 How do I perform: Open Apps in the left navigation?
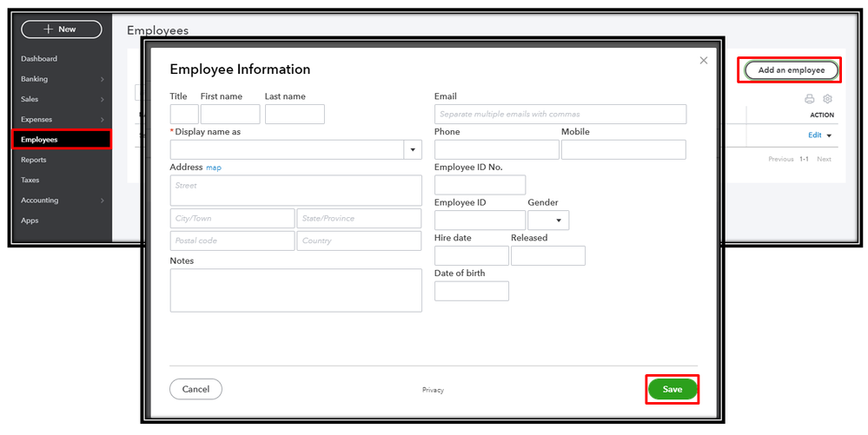coord(30,221)
